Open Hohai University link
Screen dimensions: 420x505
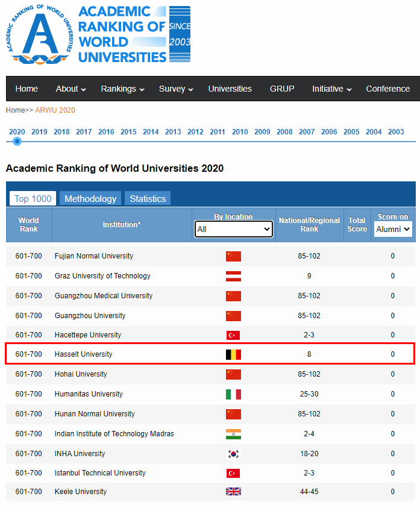(x=81, y=374)
